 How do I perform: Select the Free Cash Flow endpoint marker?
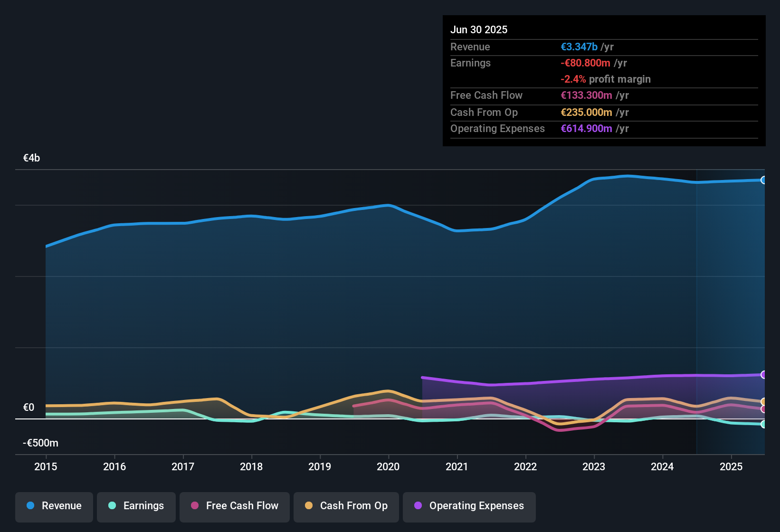tap(763, 409)
